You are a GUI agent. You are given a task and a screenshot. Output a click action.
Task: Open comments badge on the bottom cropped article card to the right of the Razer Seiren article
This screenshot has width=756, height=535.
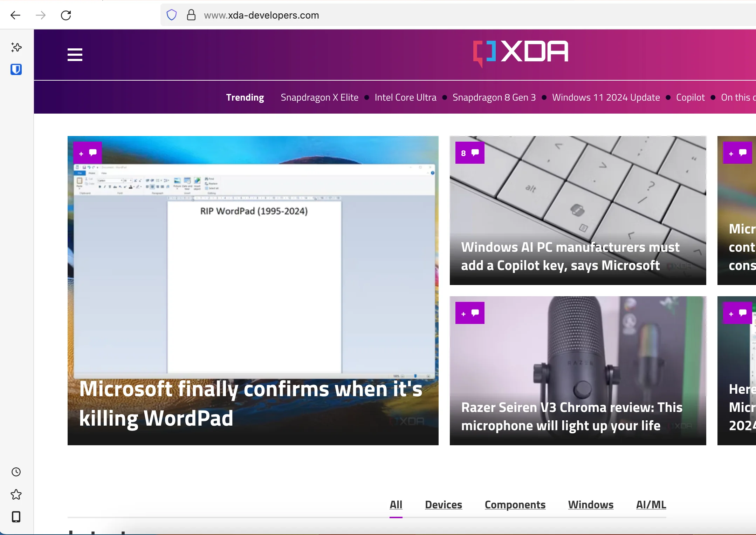(x=737, y=313)
